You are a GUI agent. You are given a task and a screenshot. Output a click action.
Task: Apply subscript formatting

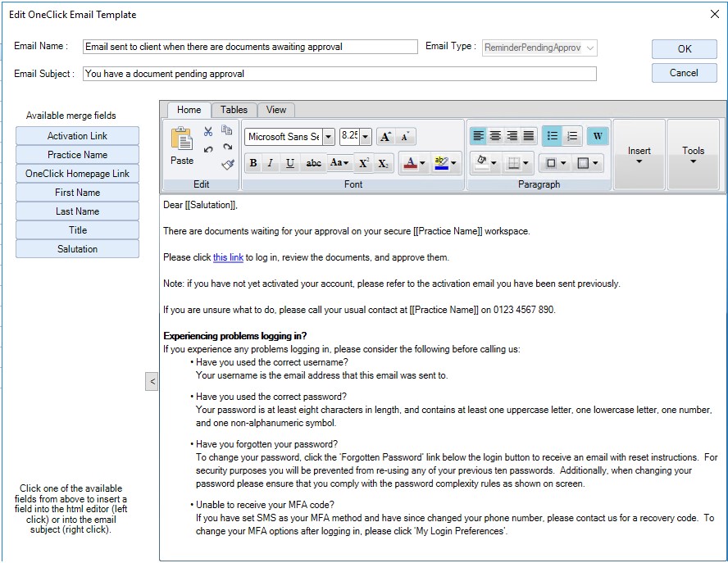[x=383, y=163]
